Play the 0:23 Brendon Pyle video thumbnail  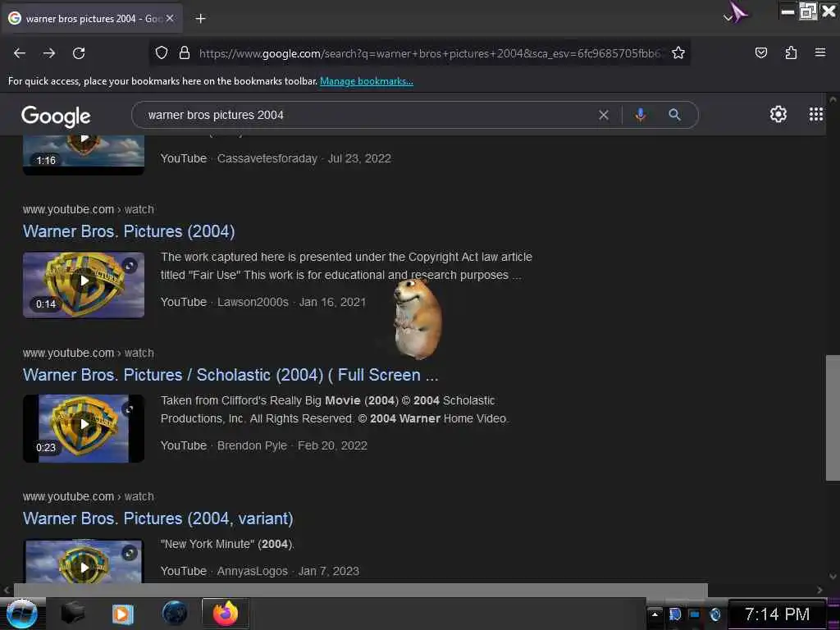pyautogui.click(x=84, y=428)
